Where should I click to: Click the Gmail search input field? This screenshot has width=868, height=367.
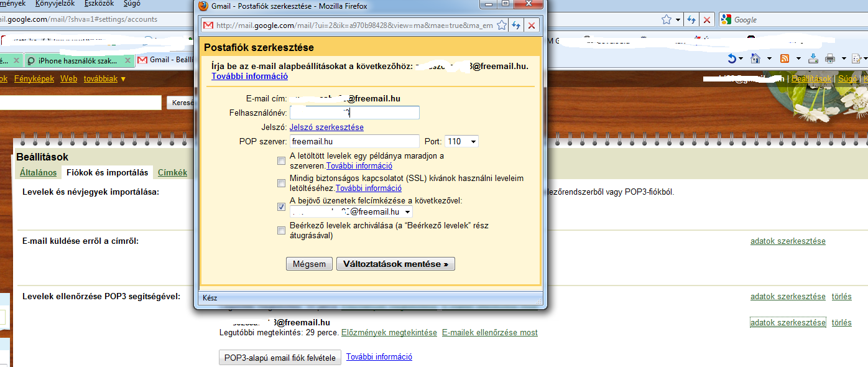point(81,103)
